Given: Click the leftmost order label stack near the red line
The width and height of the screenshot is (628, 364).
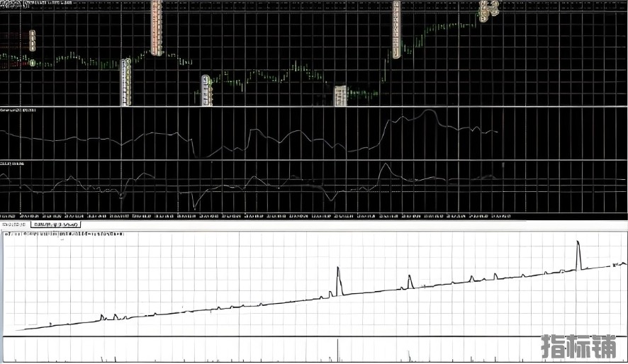Looking at the screenshot, I should (33, 40).
